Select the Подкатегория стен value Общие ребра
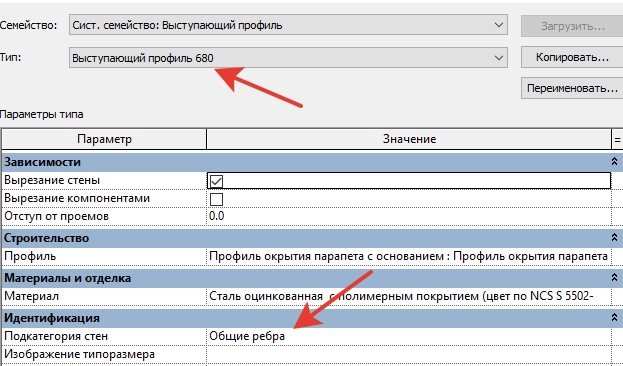 pos(408,336)
